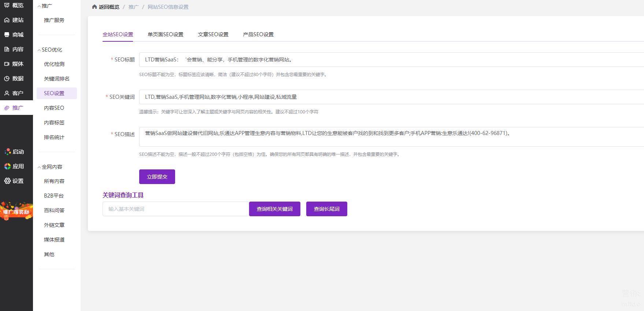Collapse the SEO优化 group
644x311 pixels.
pos(39,50)
